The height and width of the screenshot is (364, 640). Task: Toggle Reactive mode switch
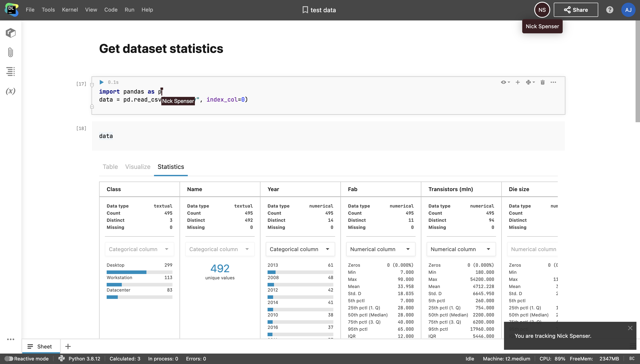[9, 359]
